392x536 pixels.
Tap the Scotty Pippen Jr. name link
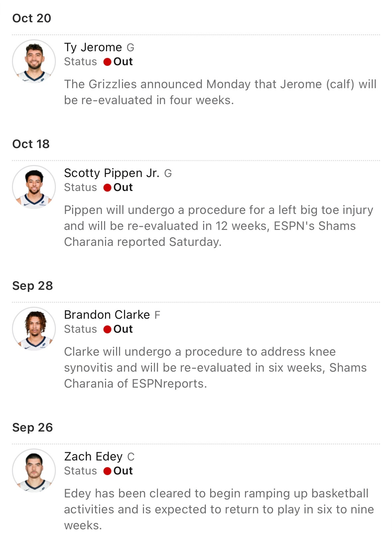coord(112,173)
